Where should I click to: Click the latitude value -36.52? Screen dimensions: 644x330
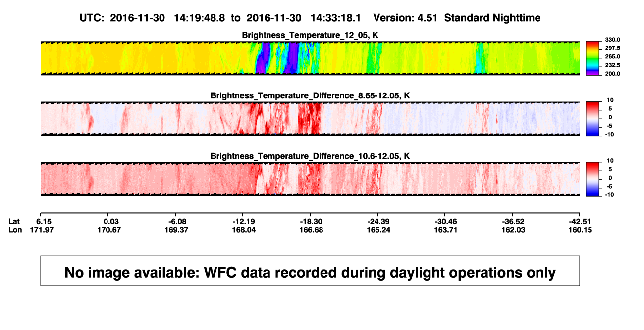[512, 221]
